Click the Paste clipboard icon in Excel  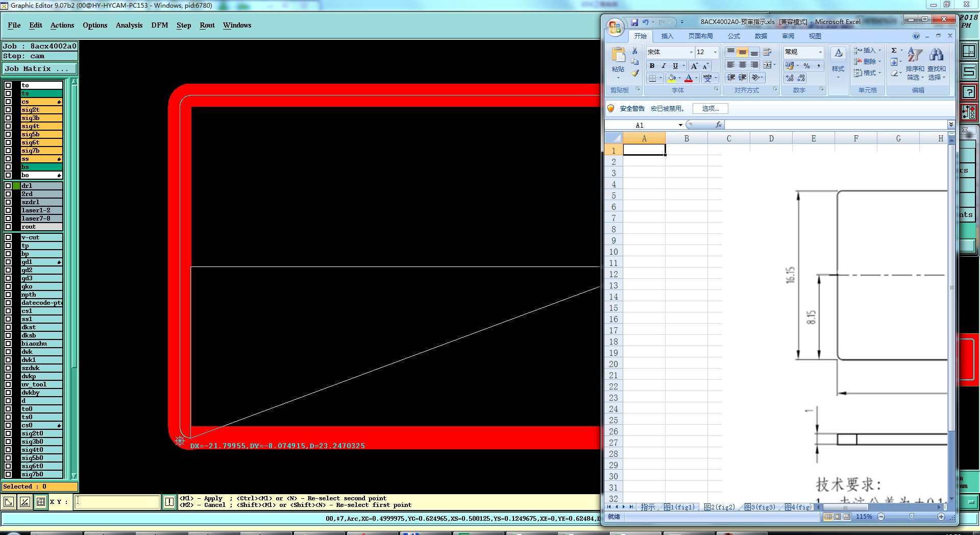tap(618, 55)
